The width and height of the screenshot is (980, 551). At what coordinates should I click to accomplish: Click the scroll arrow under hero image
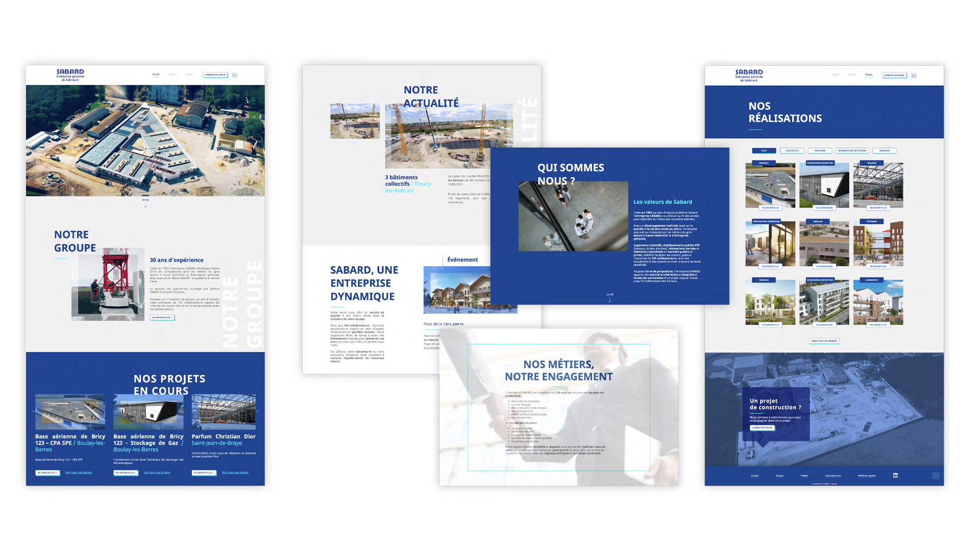[145, 205]
